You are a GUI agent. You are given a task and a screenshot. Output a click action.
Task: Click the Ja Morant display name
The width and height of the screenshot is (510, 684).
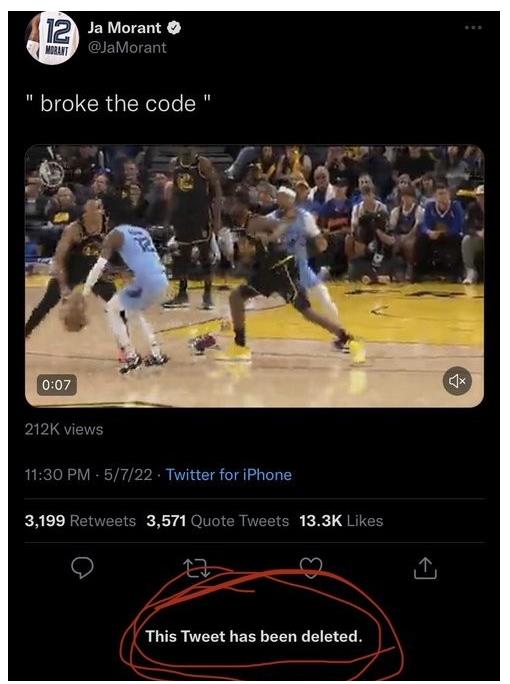[x=124, y=28]
